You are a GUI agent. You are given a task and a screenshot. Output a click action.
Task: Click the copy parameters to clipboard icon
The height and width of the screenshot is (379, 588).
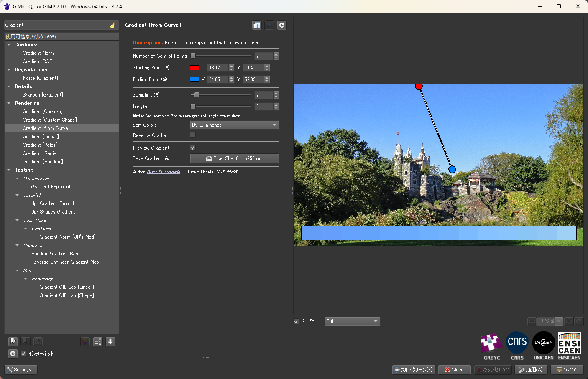tap(257, 25)
